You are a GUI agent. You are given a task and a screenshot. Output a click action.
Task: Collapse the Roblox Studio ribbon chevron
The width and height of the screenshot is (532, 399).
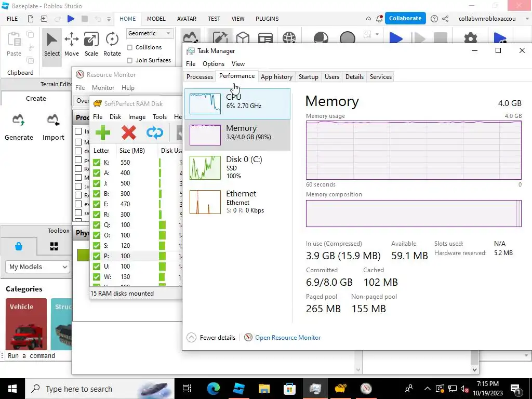tap(368, 19)
